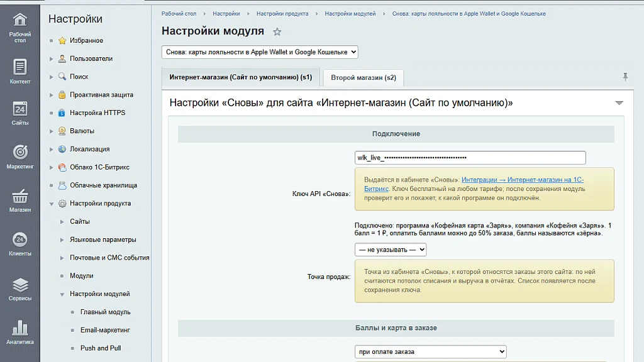The width and height of the screenshot is (644, 362).
Task: Expand the Поиск tree node
Action: tap(52, 77)
